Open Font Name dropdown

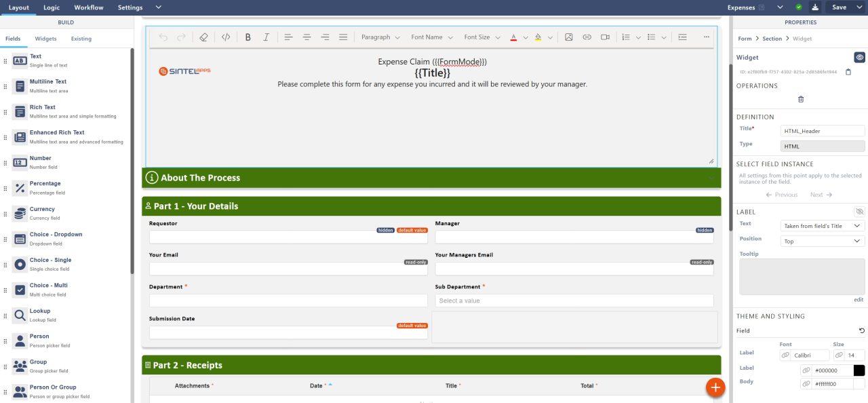431,37
